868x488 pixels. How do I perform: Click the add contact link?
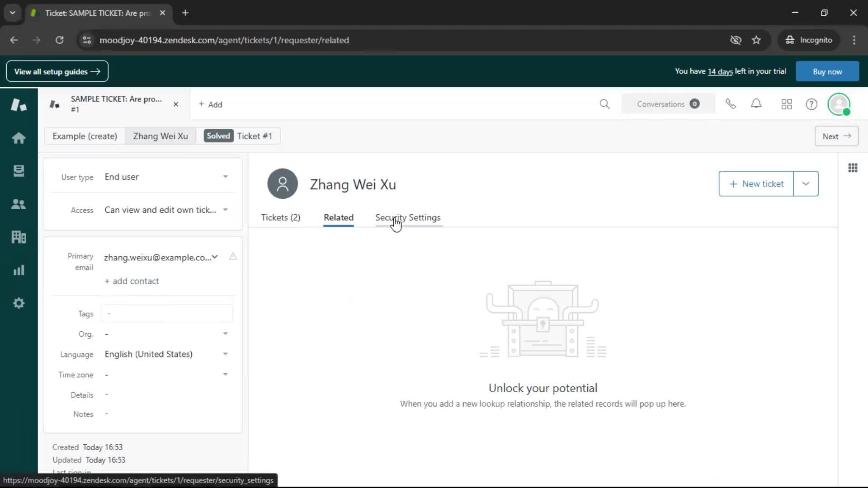coord(132,281)
